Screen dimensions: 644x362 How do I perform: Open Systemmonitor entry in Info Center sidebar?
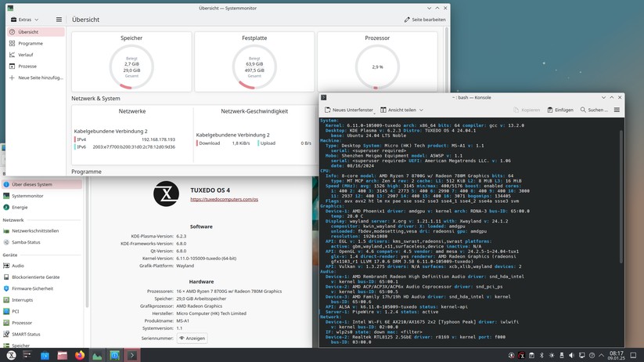point(42,196)
